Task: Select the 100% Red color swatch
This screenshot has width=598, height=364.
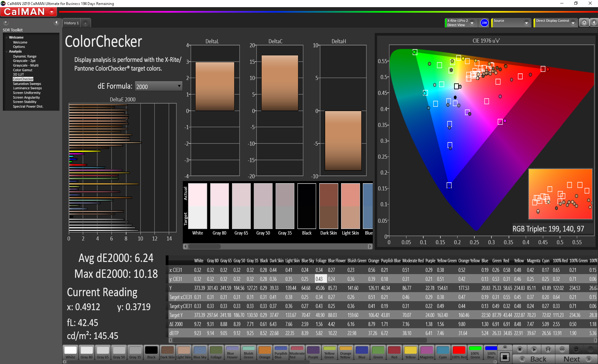Action: pyautogui.click(x=459, y=352)
